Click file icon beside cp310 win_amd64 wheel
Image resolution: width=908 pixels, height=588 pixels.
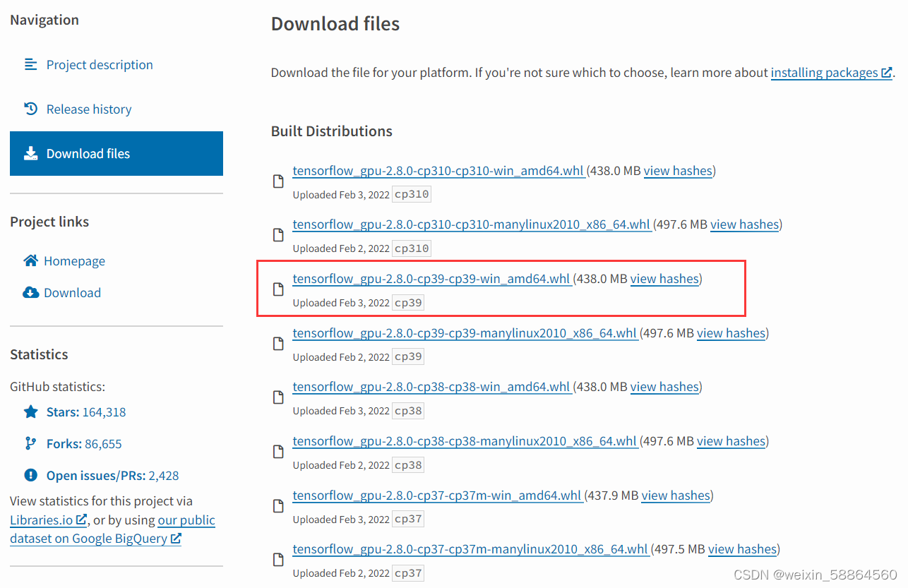coord(278,181)
